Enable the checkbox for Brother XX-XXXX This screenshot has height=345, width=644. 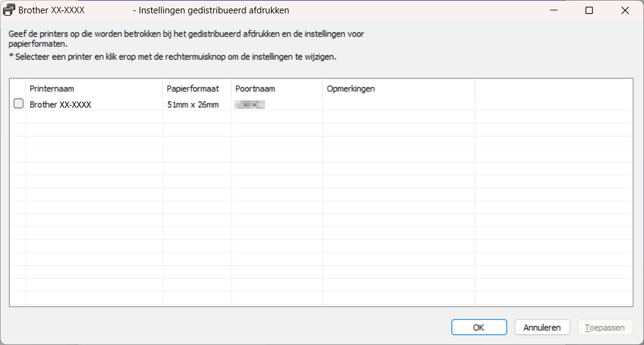18,104
